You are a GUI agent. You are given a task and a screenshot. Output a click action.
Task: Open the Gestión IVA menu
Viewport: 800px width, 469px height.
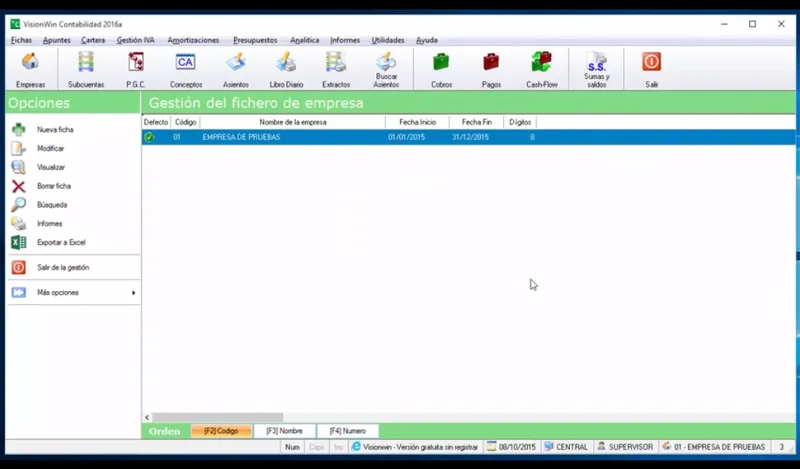tap(136, 40)
